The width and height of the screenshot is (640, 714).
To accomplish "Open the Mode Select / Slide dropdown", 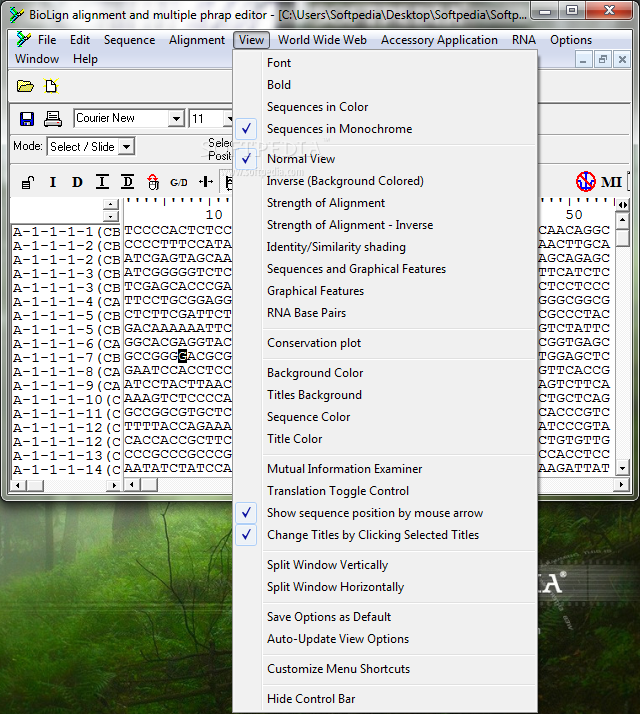I will (127, 147).
